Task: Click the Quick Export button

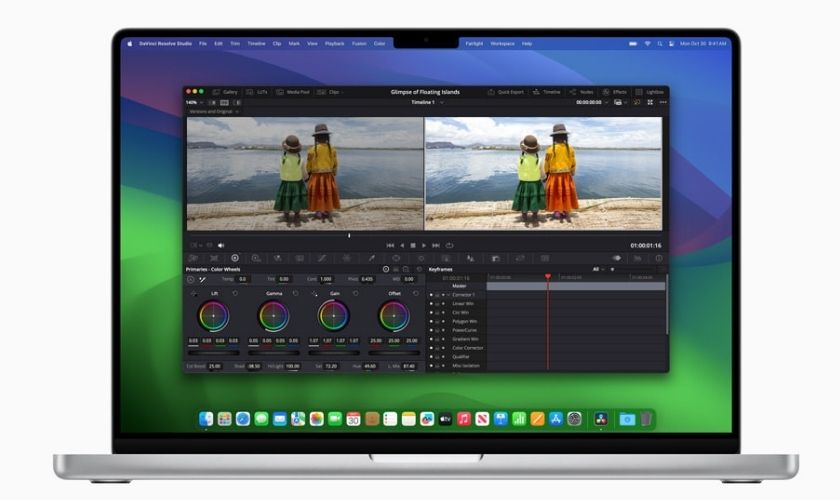Action: click(505, 92)
